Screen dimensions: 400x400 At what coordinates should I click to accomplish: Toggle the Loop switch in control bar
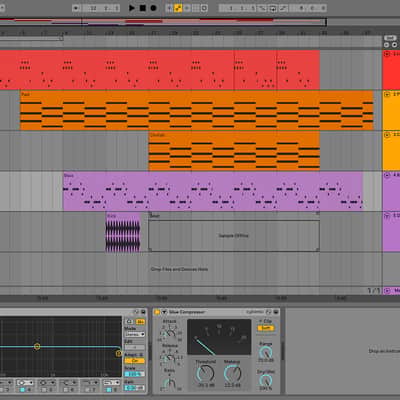273,8
